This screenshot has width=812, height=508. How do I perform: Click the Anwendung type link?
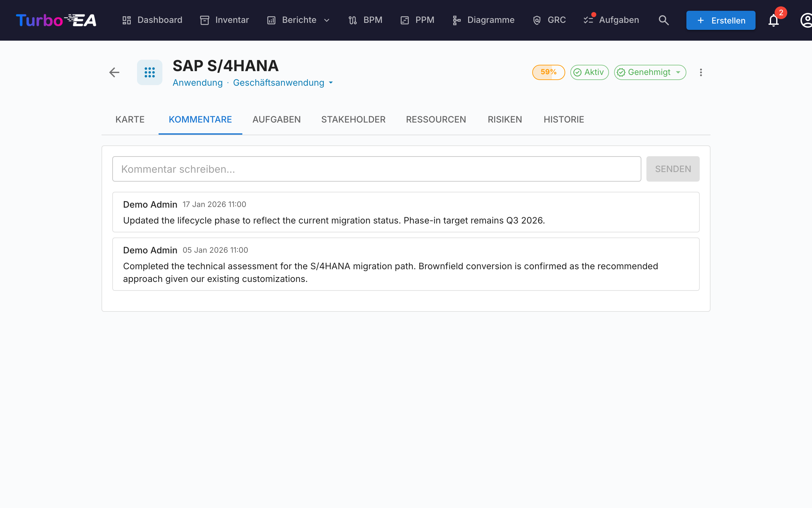click(198, 83)
